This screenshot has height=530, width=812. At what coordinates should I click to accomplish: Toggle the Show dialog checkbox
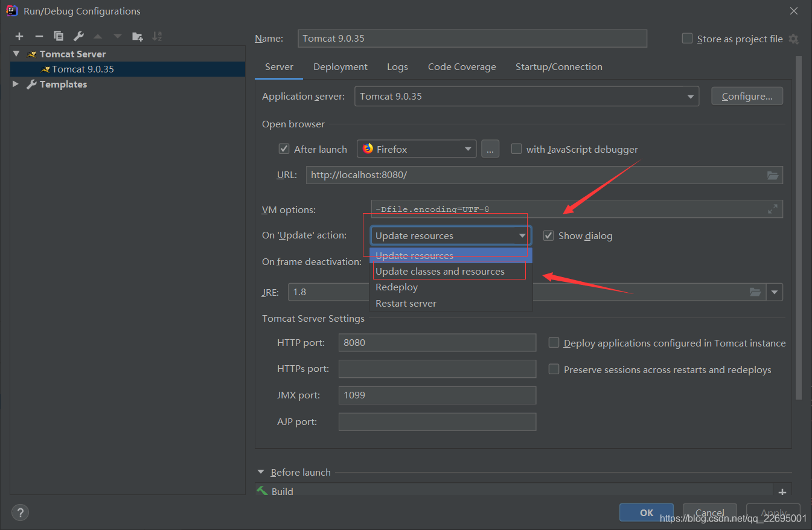click(548, 235)
